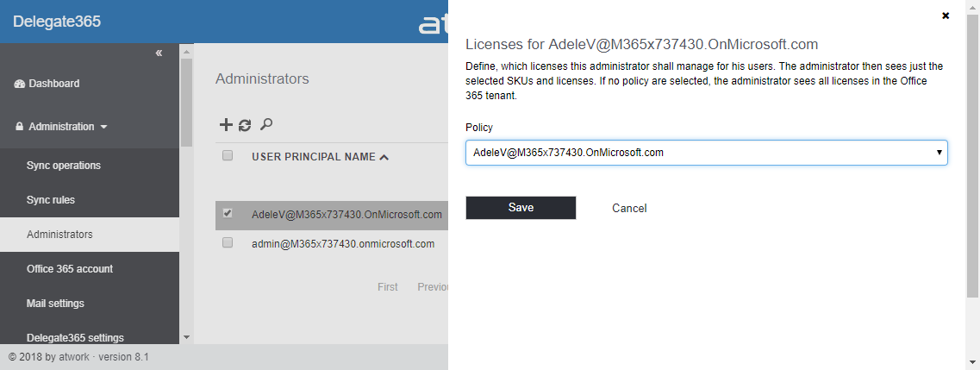Sort by User Principal Name arrow
This screenshot has width=980, height=370.
[384, 157]
